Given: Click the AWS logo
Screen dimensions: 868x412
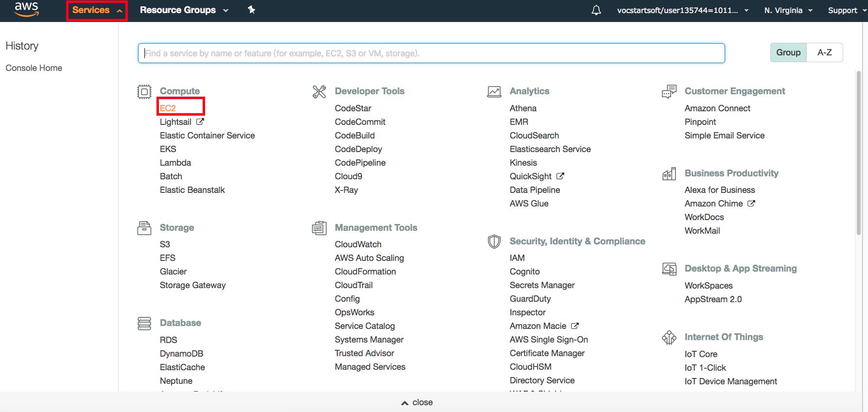Looking at the screenshot, I should point(27,10).
